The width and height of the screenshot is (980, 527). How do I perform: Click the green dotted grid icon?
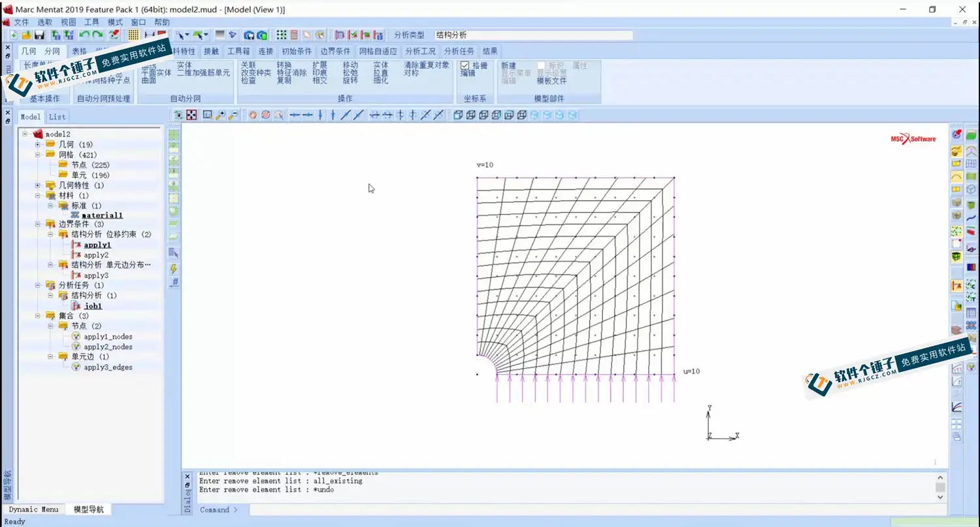282,35
